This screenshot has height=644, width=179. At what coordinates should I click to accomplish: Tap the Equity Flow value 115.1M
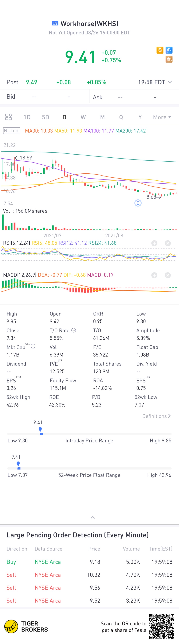tap(58, 388)
